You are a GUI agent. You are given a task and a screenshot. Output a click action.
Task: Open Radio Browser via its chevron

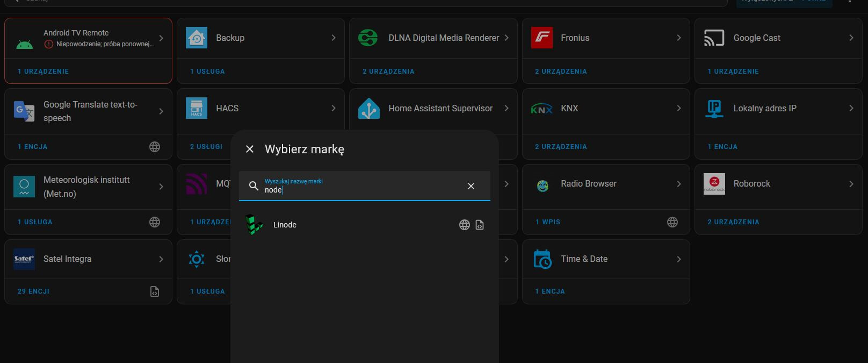(679, 184)
